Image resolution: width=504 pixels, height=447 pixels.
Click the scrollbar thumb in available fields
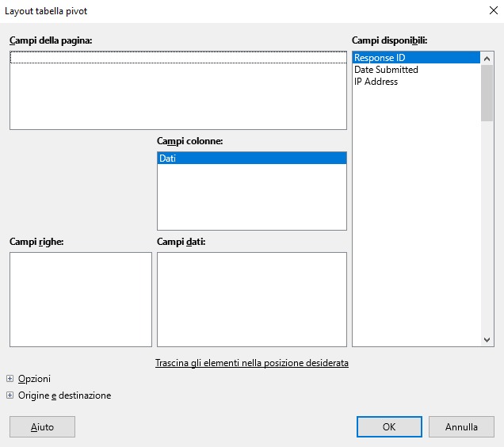pyautogui.click(x=487, y=93)
